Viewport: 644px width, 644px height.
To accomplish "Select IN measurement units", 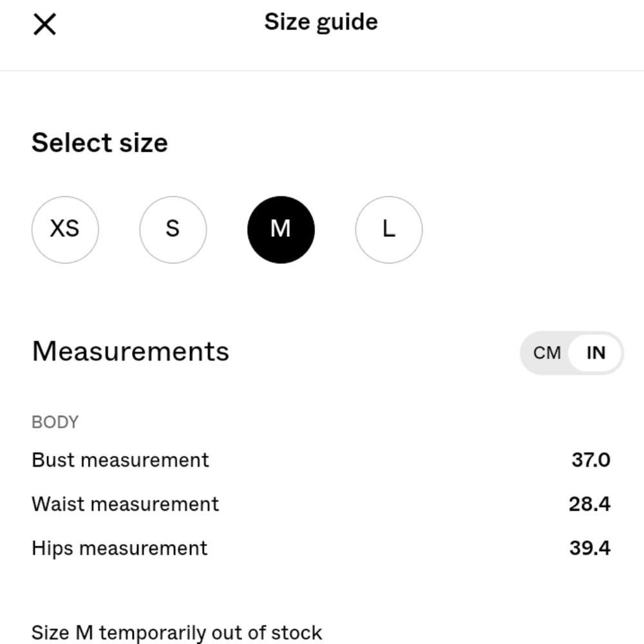I will coord(596,353).
